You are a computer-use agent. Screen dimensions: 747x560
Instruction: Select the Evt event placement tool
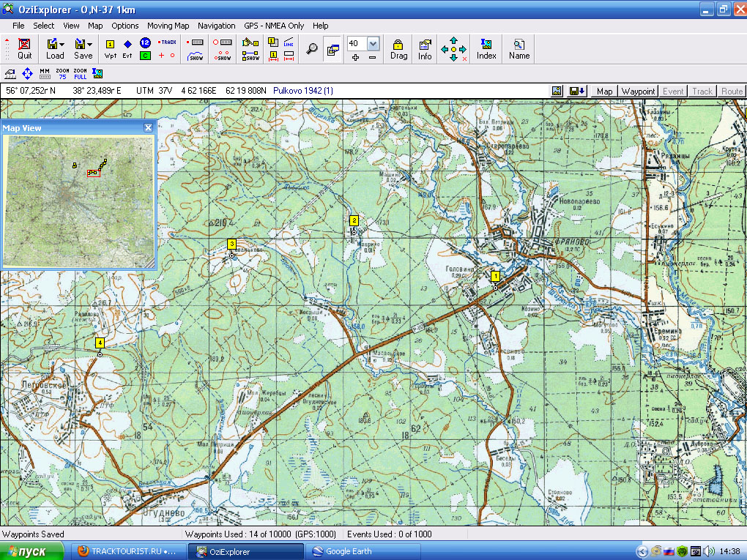click(x=127, y=48)
